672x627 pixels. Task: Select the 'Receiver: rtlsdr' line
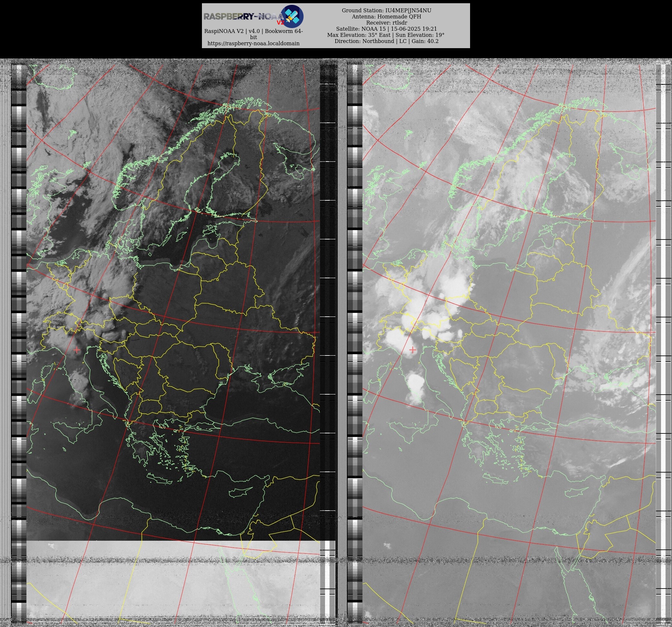point(386,23)
